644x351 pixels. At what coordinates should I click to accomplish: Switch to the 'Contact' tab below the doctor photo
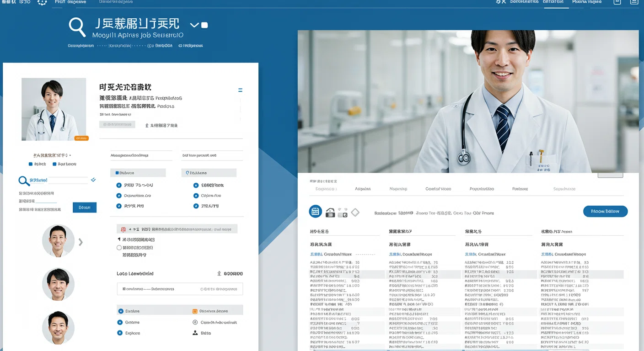438,189
